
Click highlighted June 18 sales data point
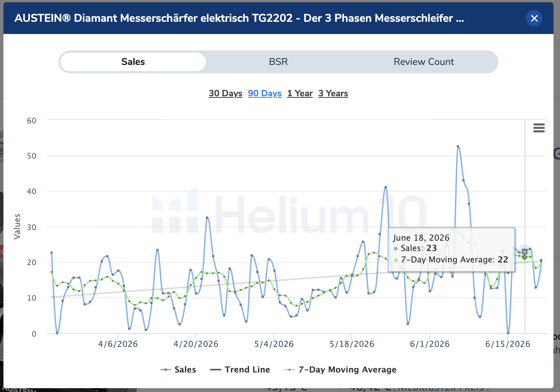point(524,251)
